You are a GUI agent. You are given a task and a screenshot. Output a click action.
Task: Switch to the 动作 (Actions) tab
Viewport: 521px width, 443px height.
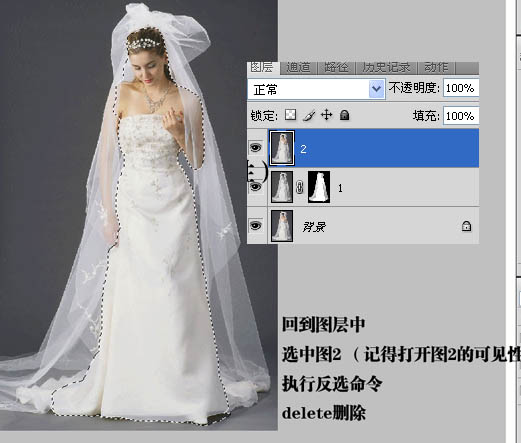tap(436, 68)
